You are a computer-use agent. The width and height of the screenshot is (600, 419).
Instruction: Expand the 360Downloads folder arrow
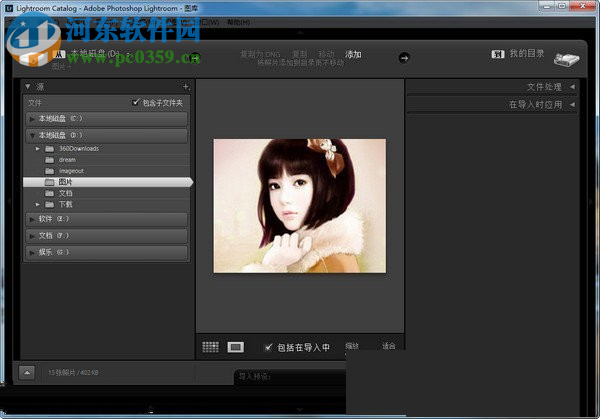[x=38, y=148]
